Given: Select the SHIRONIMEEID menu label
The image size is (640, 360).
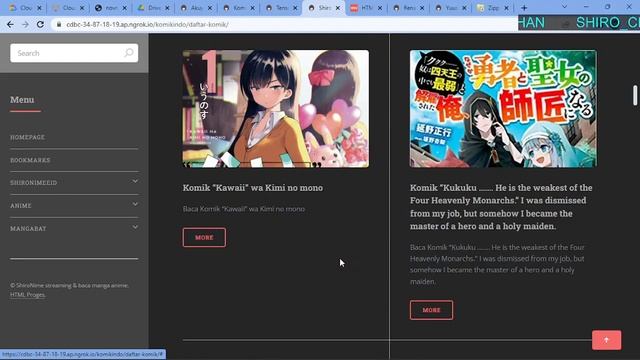Looking at the screenshot, I should (33, 183).
